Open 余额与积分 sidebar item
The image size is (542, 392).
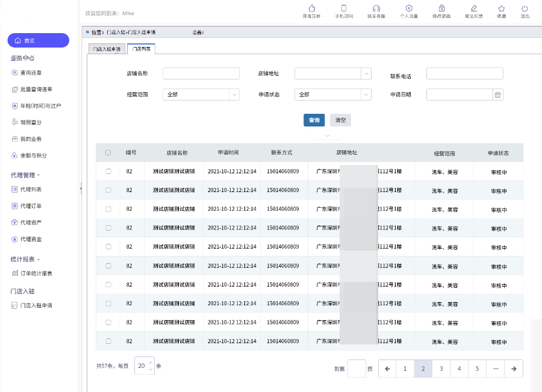29,155
